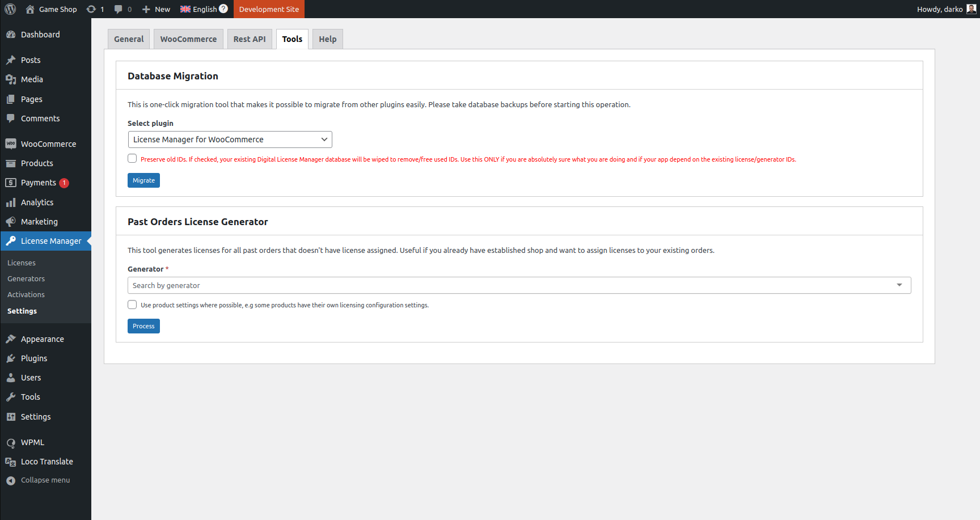The height and width of the screenshot is (520, 980).
Task: Click the WPML sidebar icon
Action: 11,442
